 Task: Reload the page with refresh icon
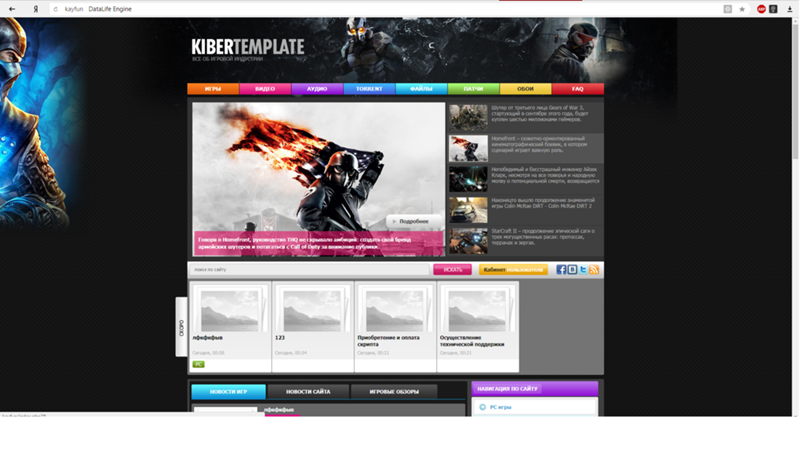pos(56,9)
